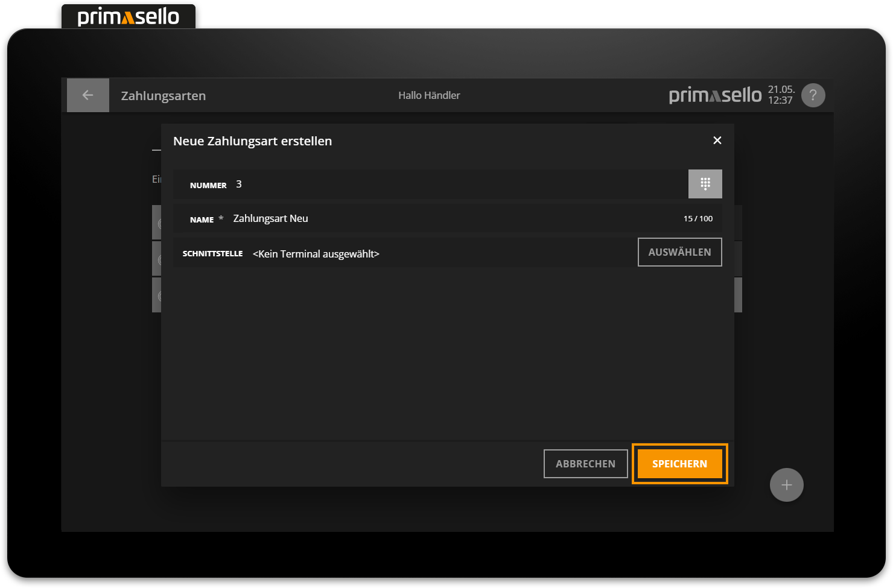Click the date and time display
This screenshot has width=893, height=588.
[x=781, y=95]
